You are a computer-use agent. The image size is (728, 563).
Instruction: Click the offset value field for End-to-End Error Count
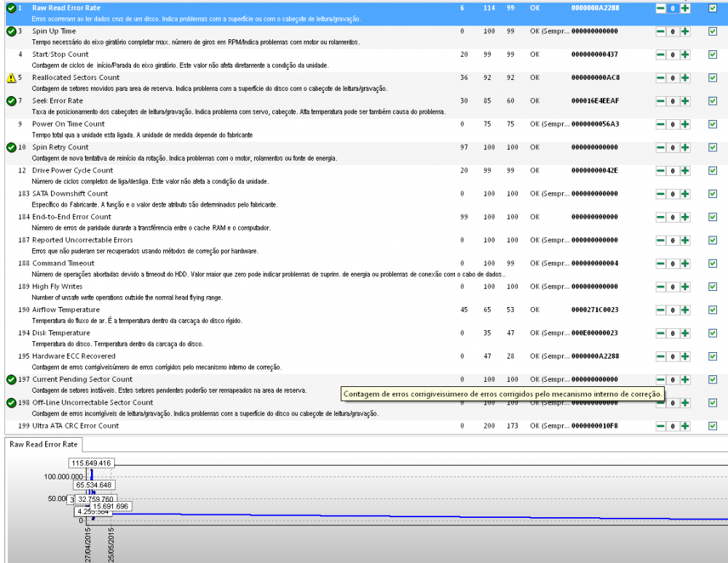point(673,217)
